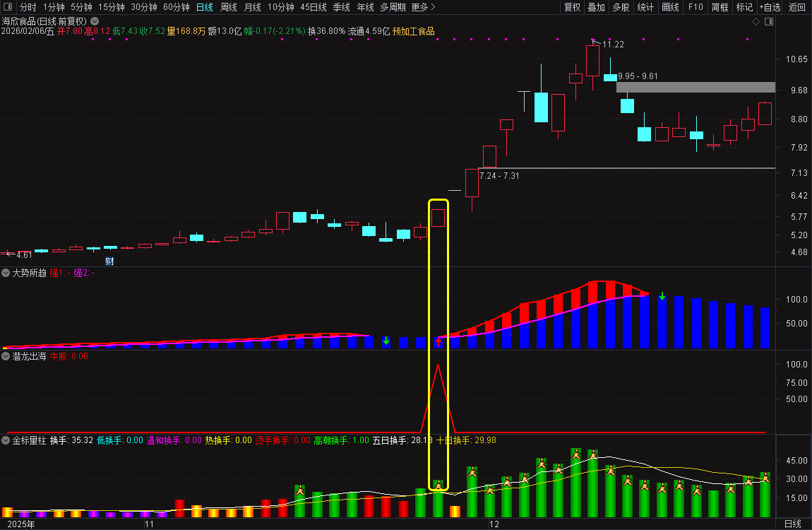Toggle the sidebar panel icon at top-left
The image size is (812, 530).
tap(8, 7)
